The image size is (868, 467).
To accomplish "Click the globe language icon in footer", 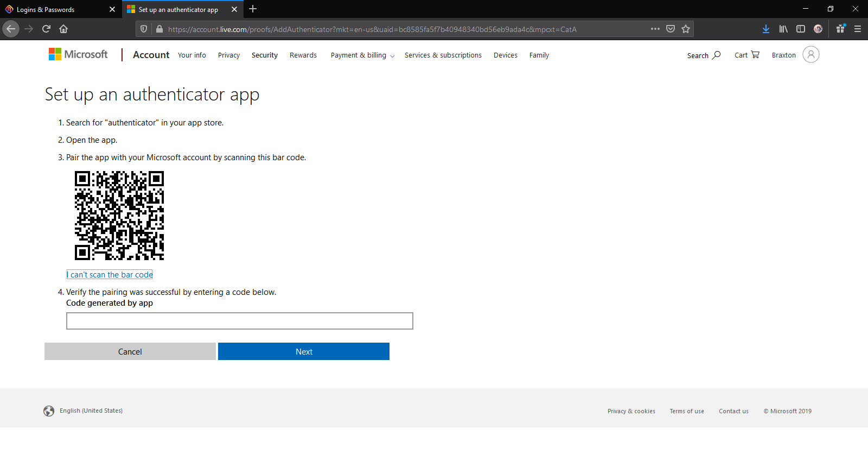I will pyautogui.click(x=49, y=411).
